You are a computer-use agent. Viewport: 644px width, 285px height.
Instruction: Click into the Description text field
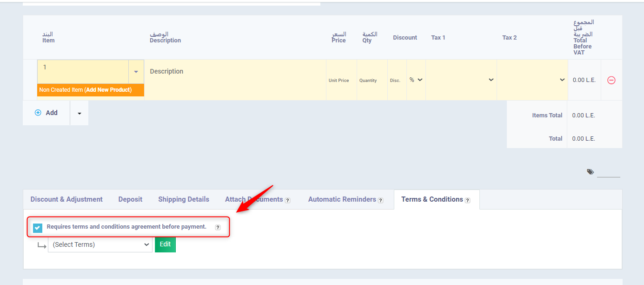coord(235,79)
